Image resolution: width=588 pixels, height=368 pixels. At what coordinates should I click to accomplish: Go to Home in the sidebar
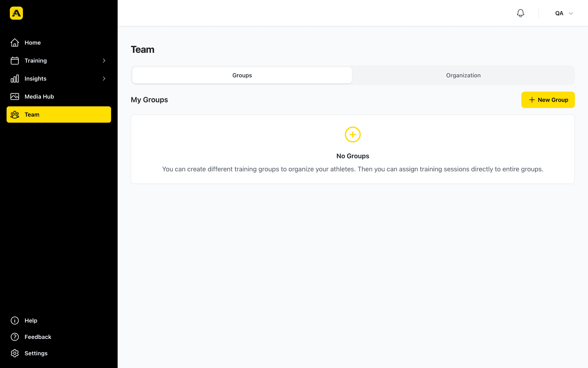(59, 43)
